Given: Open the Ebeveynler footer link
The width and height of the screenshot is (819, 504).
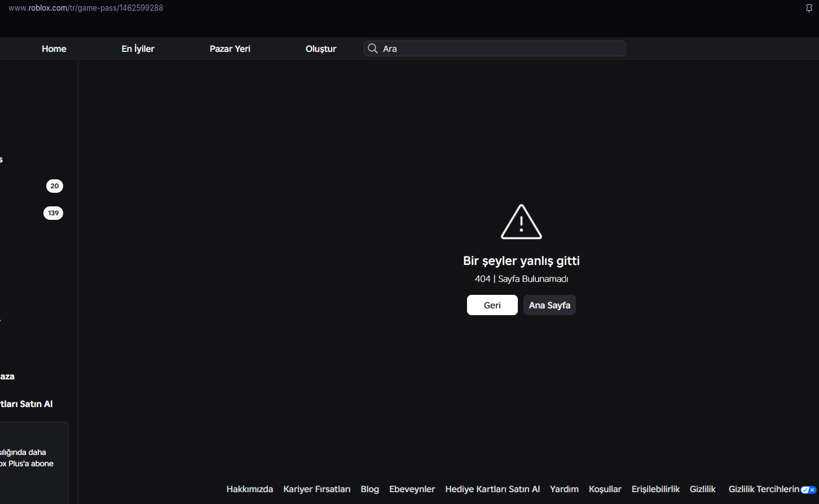Looking at the screenshot, I should tap(412, 489).
